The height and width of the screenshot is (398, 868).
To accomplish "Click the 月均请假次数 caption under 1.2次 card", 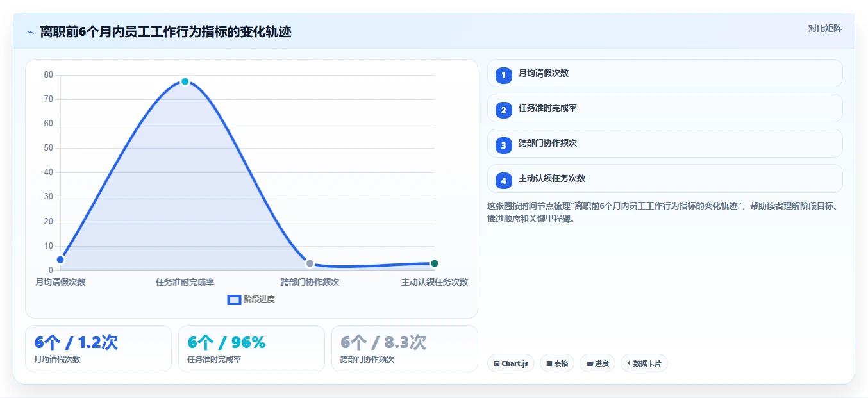I will click(x=58, y=360).
